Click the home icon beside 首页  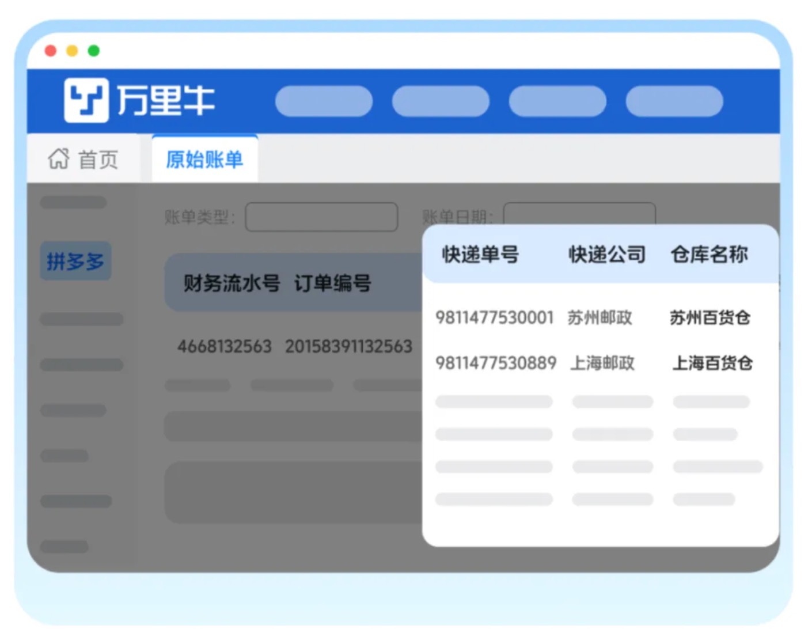(x=58, y=158)
